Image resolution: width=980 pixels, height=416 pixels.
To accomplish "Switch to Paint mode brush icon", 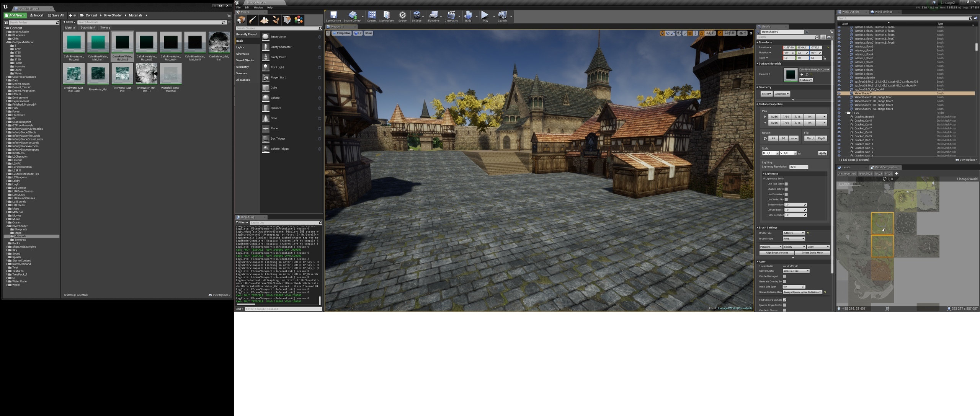I will coord(253,20).
